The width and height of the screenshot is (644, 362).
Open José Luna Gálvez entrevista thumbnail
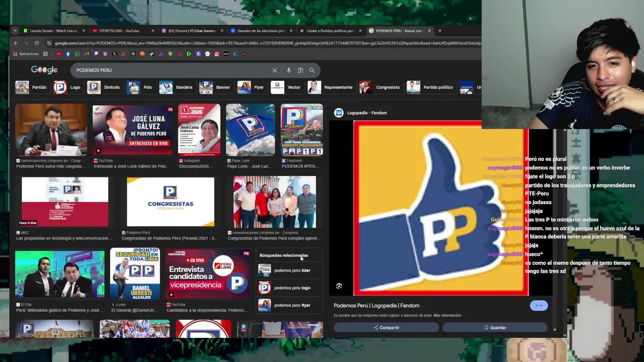pos(132,130)
